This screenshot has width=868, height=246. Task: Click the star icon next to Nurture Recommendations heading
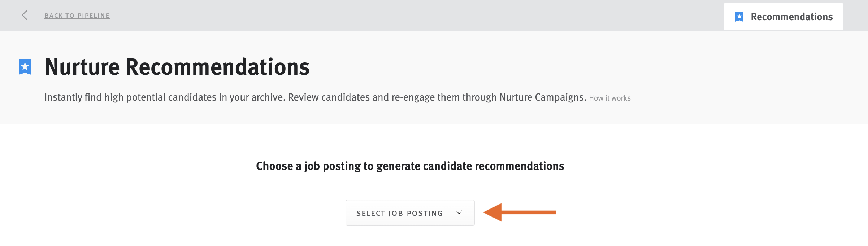24,67
